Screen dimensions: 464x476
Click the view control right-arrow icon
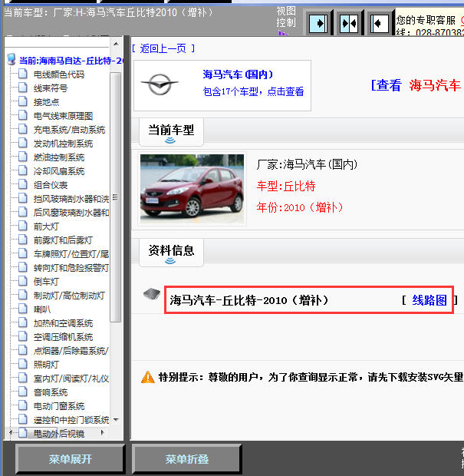318,23
